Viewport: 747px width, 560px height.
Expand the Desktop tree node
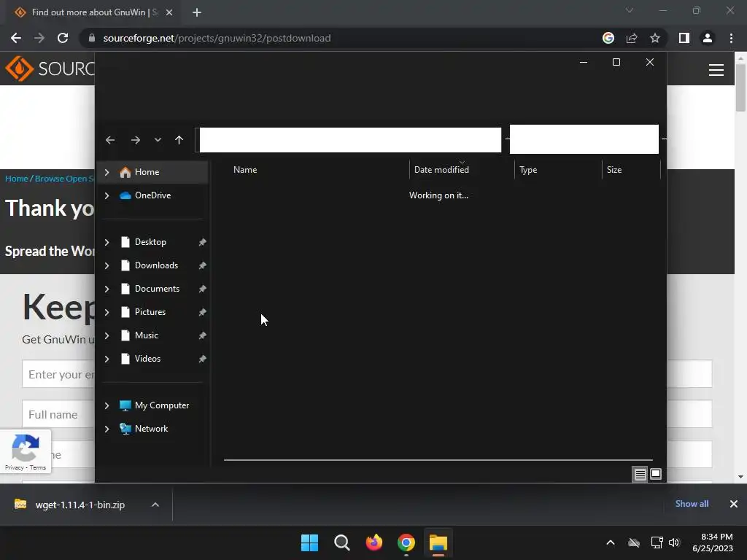coord(107,242)
